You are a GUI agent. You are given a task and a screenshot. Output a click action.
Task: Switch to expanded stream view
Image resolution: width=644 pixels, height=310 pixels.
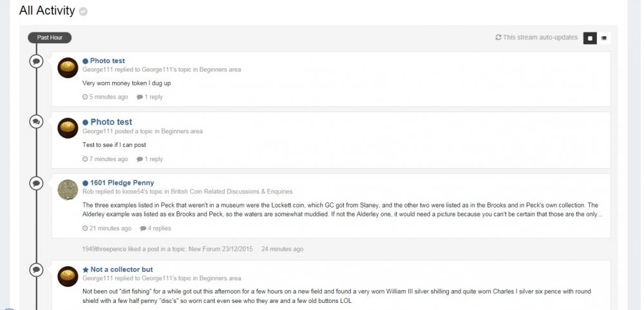point(590,38)
